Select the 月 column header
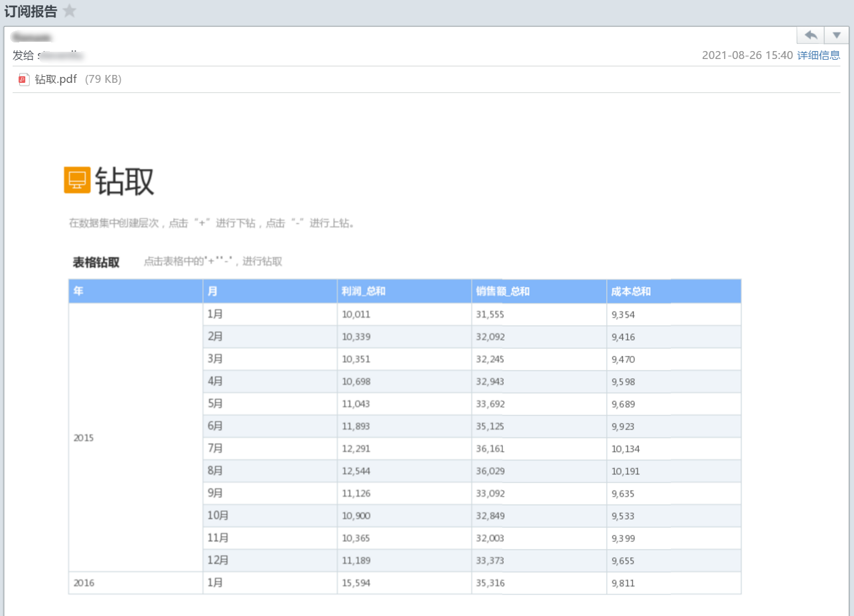The height and width of the screenshot is (616, 854). pyautogui.click(x=212, y=291)
